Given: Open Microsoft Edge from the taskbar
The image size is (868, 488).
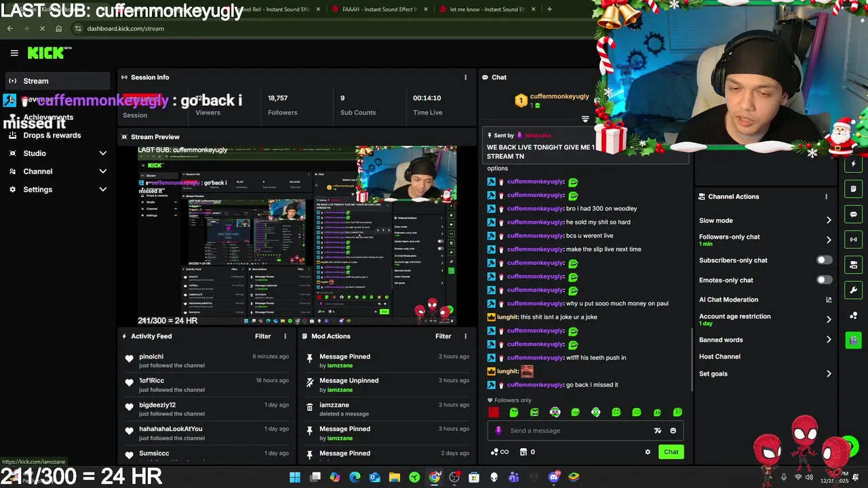Looking at the screenshot, I should (355, 477).
